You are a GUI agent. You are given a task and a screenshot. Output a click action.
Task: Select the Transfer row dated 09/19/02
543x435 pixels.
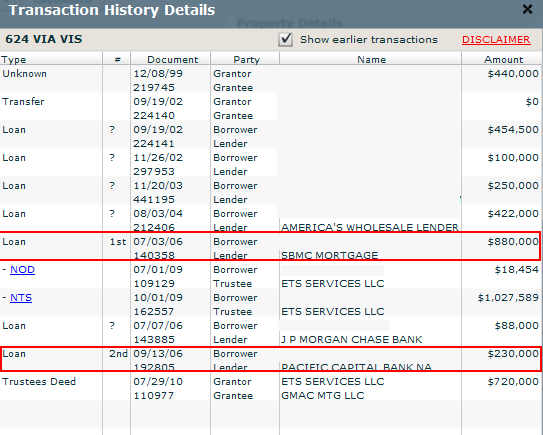[x=271, y=108]
